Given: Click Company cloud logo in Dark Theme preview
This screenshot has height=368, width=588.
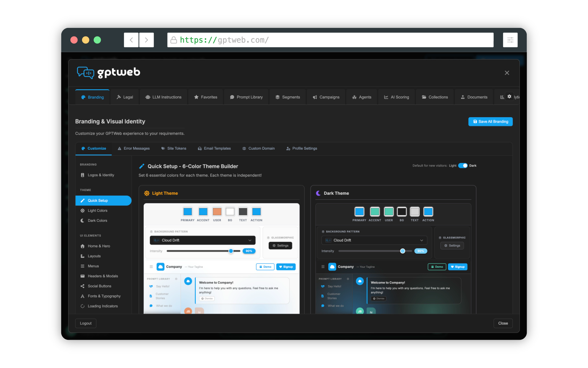Looking at the screenshot, I should click(x=332, y=267).
